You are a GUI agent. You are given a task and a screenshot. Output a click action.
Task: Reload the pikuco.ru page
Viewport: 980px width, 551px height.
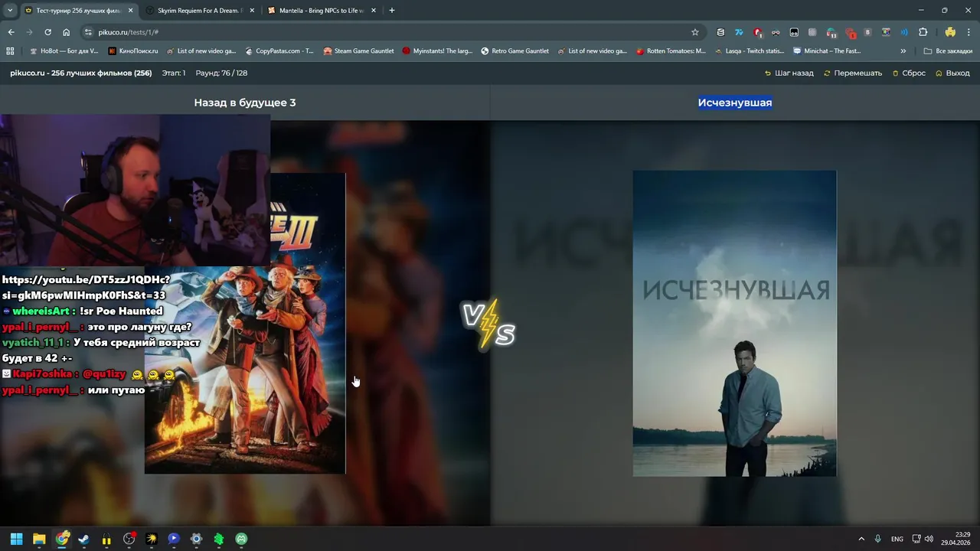pyautogui.click(x=47, y=32)
